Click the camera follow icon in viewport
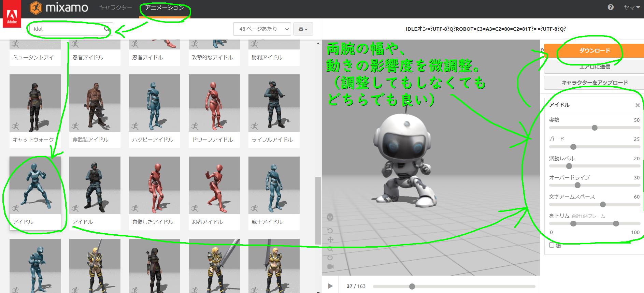The image size is (644, 293). [x=330, y=266]
